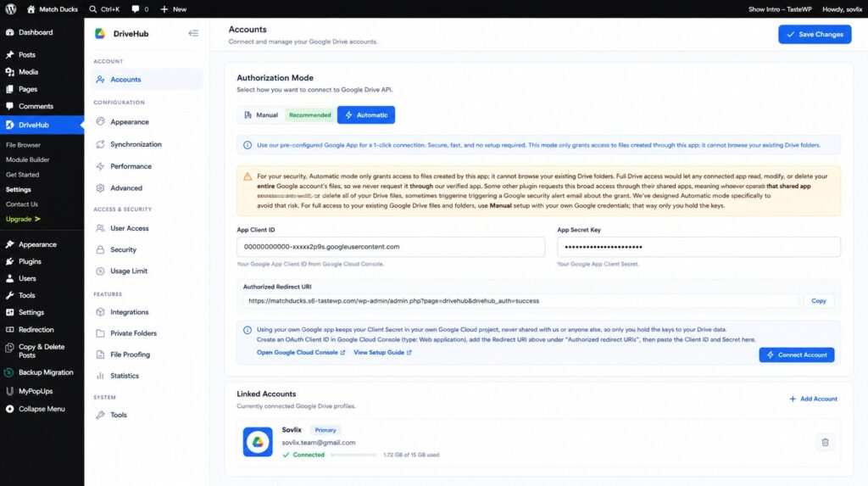Switch to Automatic authorization mode
Image resolution: width=868 pixels, height=486 pixels.
(x=366, y=115)
